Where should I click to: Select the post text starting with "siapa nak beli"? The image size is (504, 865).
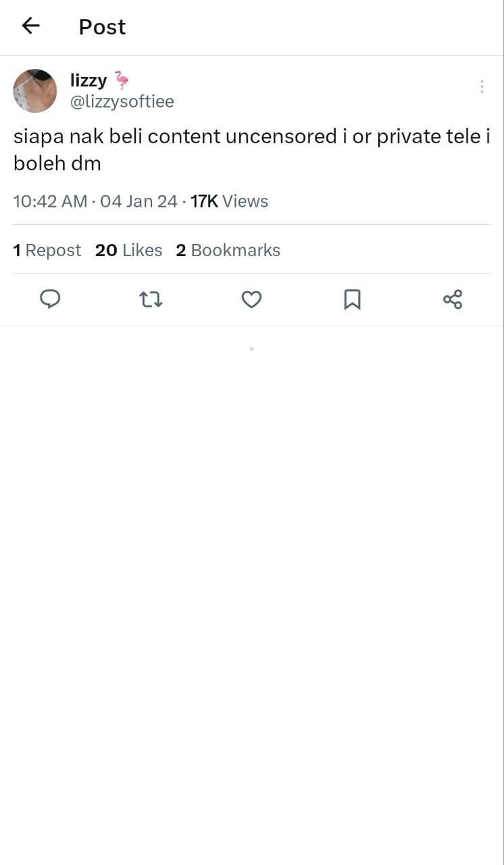point(251,149)
